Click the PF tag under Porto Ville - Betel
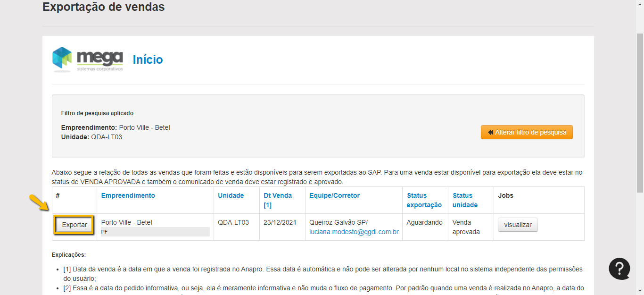Screen dimensions: 644x295 [105, 232]
